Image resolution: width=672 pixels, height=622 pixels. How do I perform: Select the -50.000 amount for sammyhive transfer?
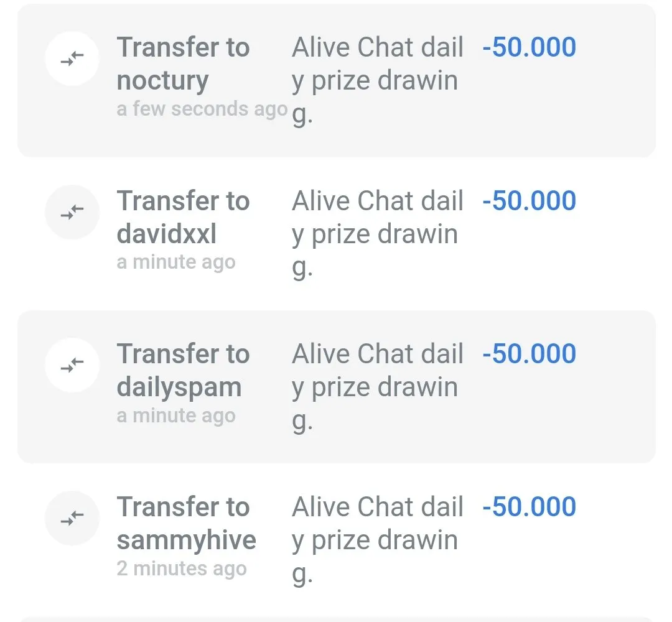pos(529,507)
